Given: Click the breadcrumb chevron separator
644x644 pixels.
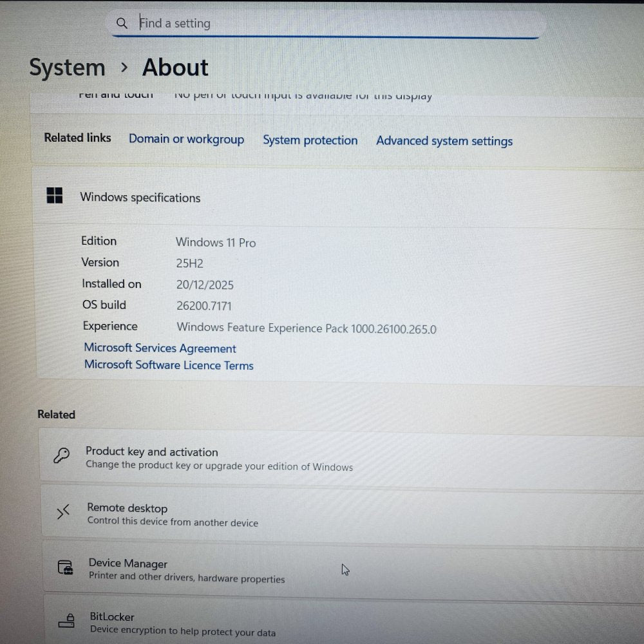Looking at the screenshot, I should (124, 68).
